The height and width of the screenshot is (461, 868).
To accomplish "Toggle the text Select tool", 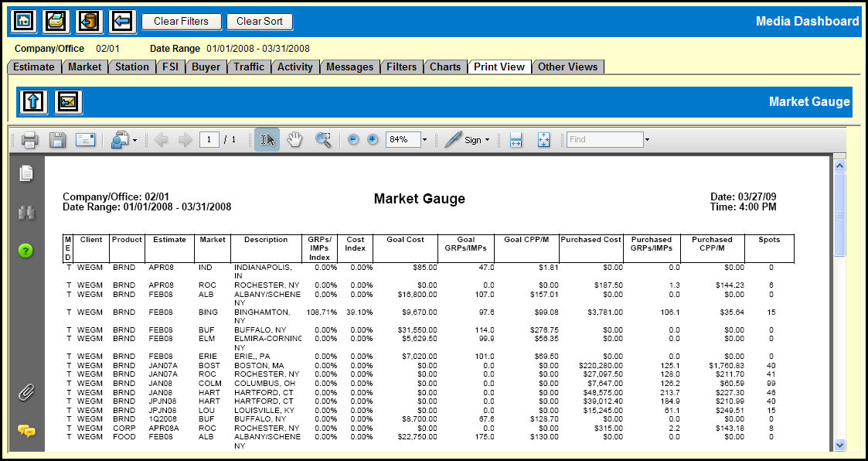I will 267,140.
